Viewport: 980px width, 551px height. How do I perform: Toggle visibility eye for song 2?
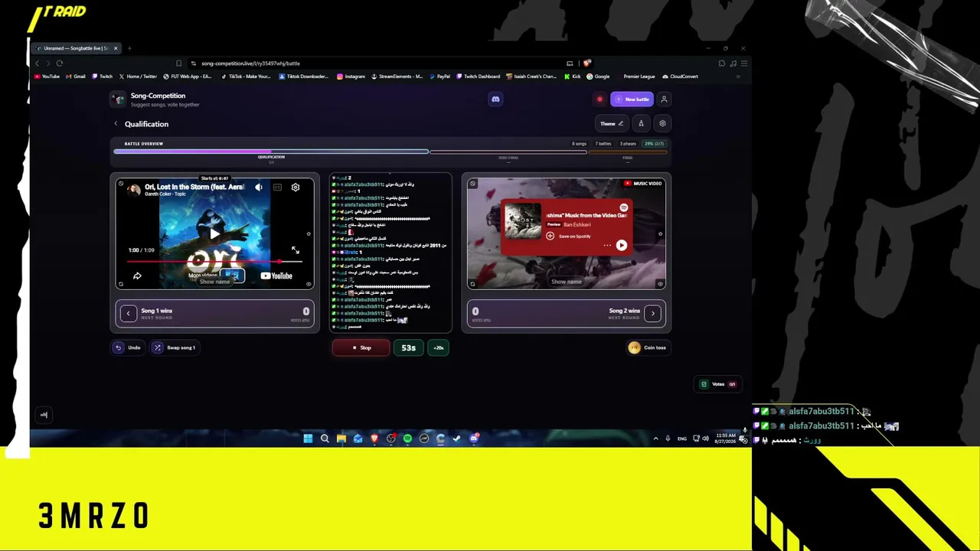coord(660,284)
